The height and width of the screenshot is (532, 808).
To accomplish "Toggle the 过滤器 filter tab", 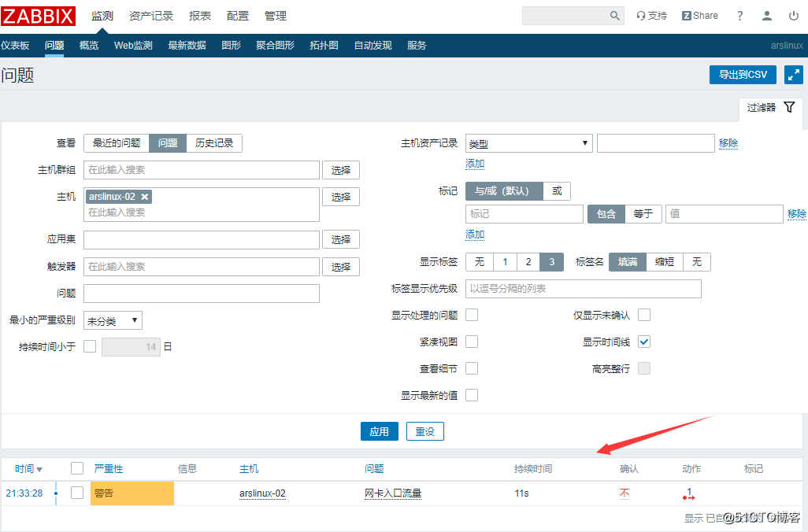I will click(771, 108).
